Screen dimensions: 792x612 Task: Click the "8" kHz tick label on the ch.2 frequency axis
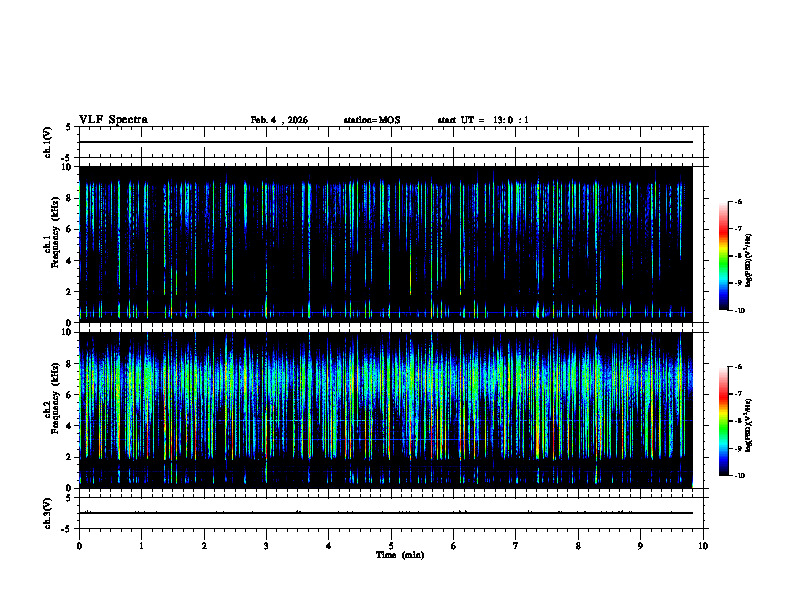(x=70, y=364)
